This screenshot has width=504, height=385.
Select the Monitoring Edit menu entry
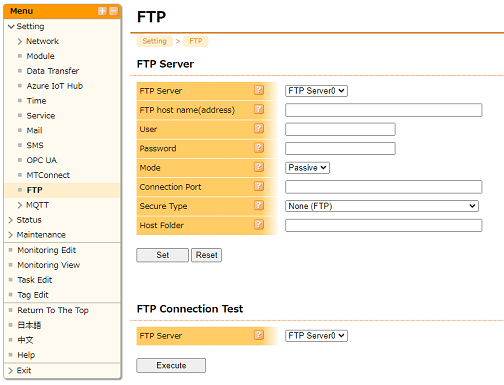[47, 250]
